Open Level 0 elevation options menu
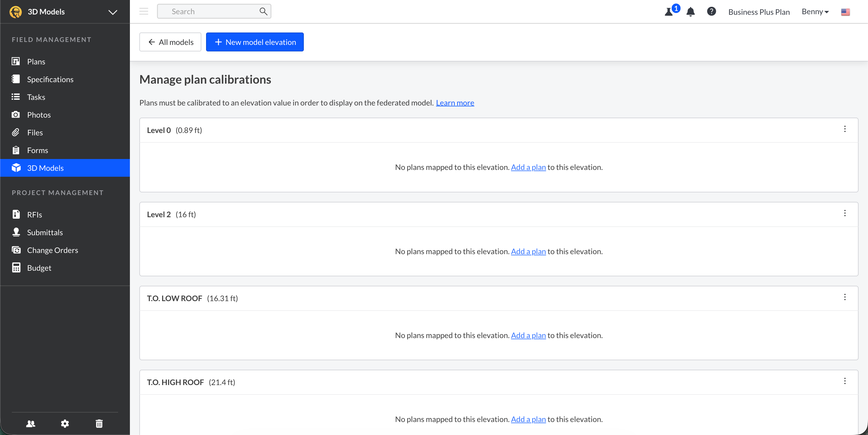Screen dimensions: 868x435 tap(844, 129)
